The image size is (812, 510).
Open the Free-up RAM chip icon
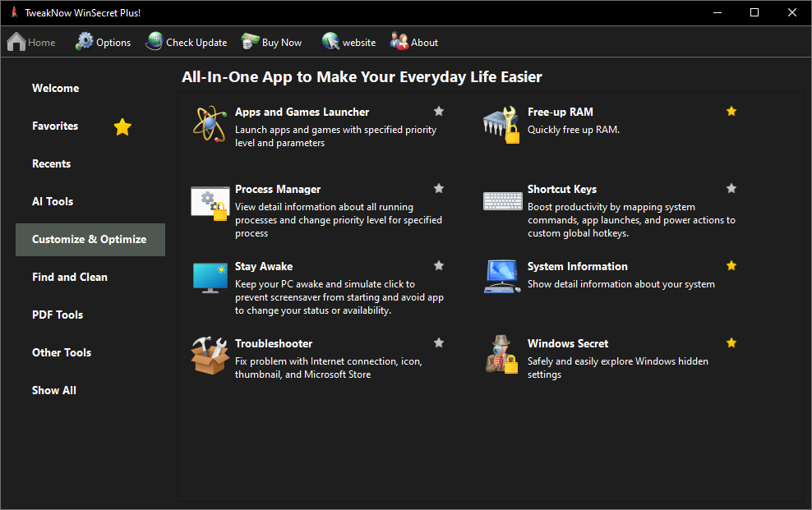[x=501, y=123]
